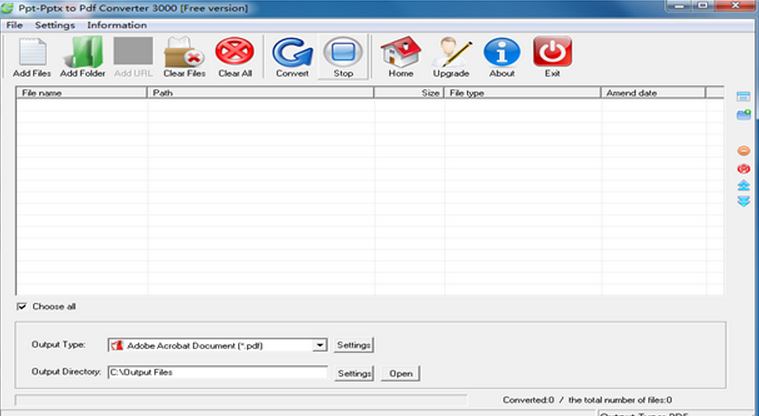This screenshot has width=759, height=416.
Task: Click the Upgrade icon
Action: pos(451,57)
